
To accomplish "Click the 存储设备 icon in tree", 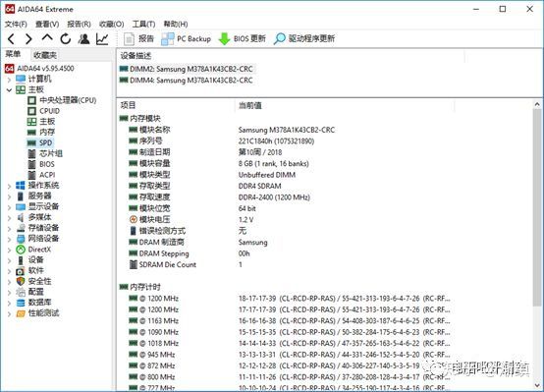I will pos(21,228).
